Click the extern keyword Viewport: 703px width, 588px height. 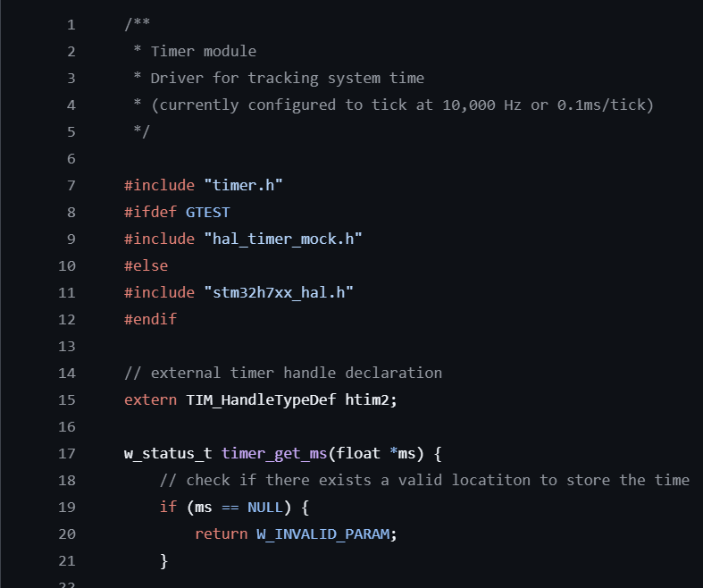150,399
